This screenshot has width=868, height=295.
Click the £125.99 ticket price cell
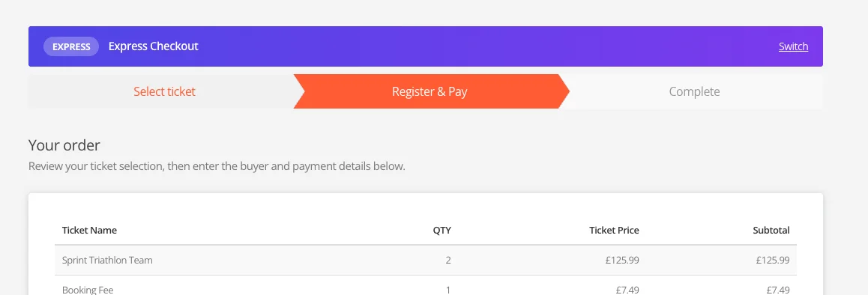tap(622, 260)
